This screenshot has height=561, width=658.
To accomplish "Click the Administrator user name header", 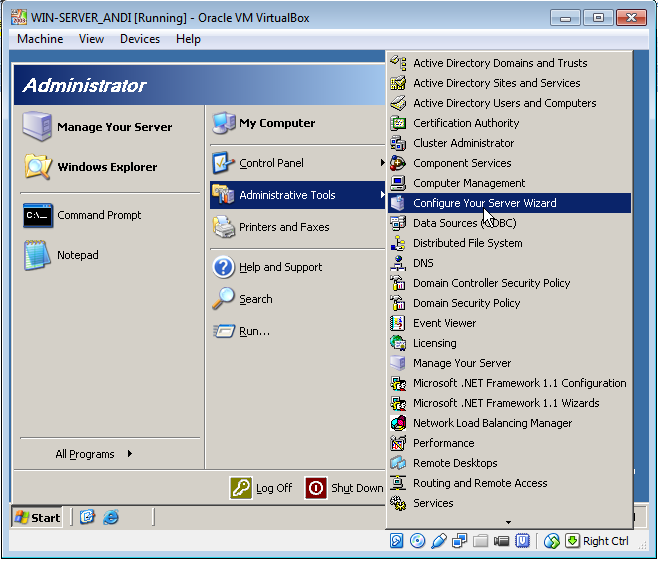I will tap(85, 85).
